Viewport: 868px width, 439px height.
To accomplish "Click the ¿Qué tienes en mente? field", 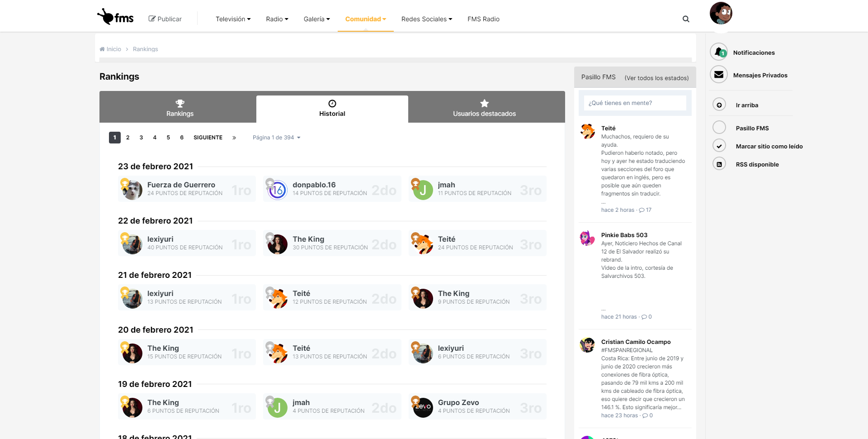I will [635, 103].
